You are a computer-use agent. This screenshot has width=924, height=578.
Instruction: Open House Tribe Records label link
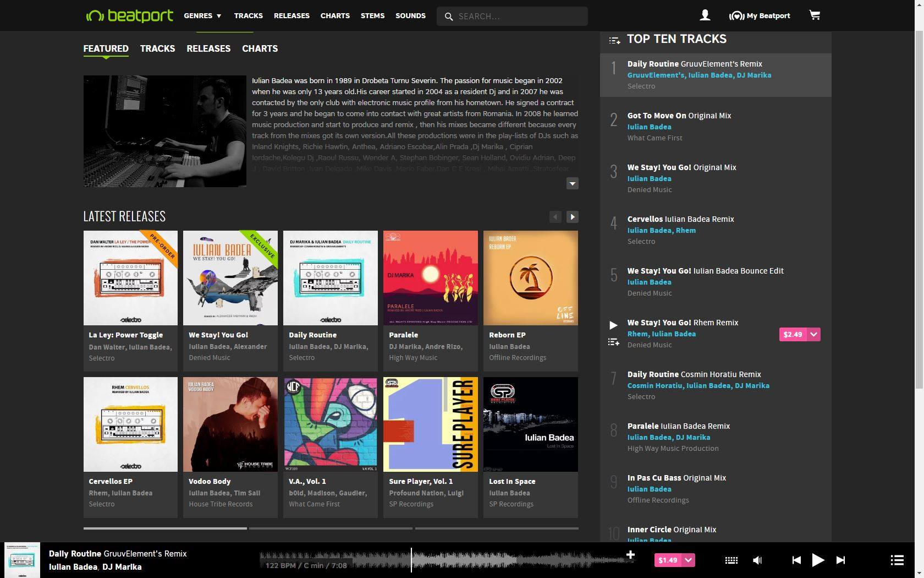pos(221,504)
